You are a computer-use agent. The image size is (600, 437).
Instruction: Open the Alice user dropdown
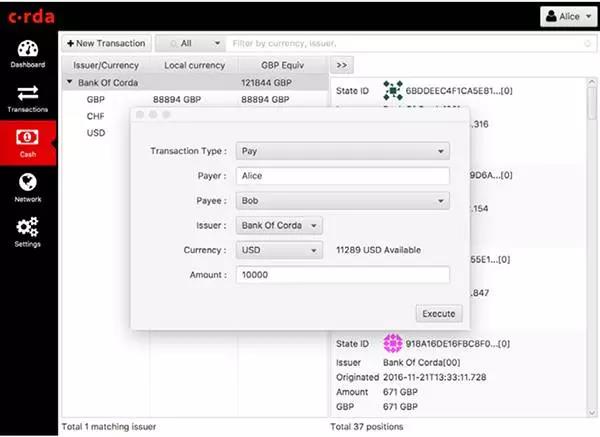(x=567, y=16)
